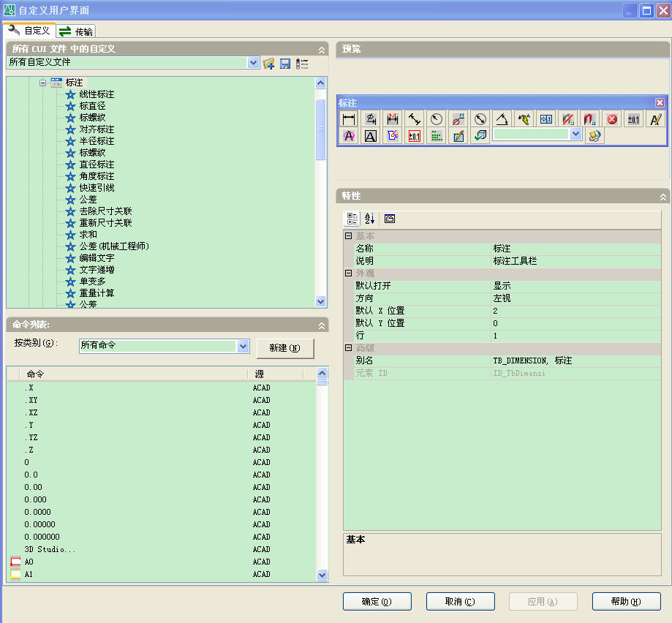Collapse the 标注 toolbar tree node

(x=42, y=83)
